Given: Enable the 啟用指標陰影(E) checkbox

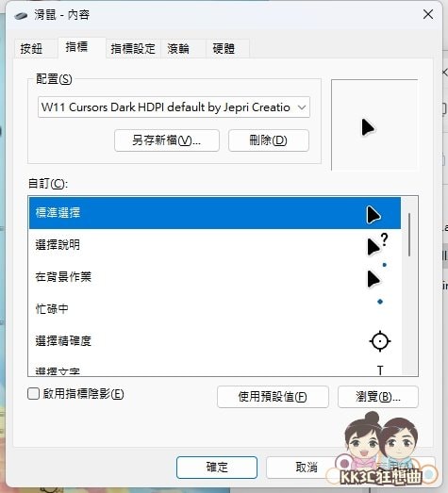Looking at the screenshot, I should [x=33, y=394].
